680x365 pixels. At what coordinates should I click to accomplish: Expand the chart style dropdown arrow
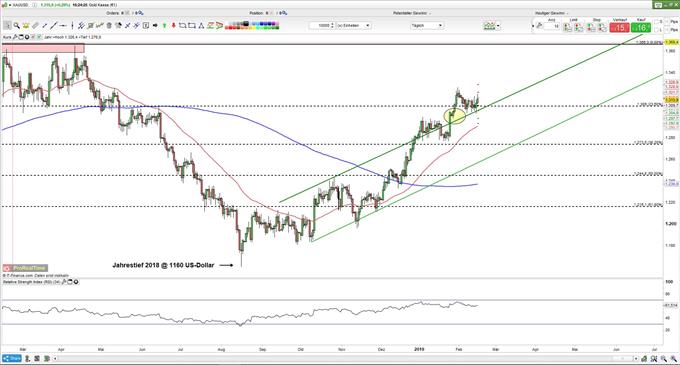(498, 26)
